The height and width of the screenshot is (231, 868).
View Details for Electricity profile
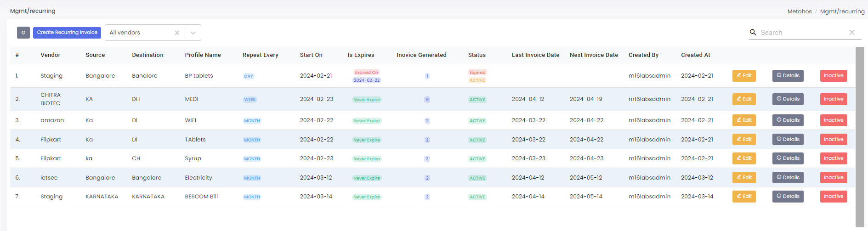pyautogui.click(x=788, y=178)
